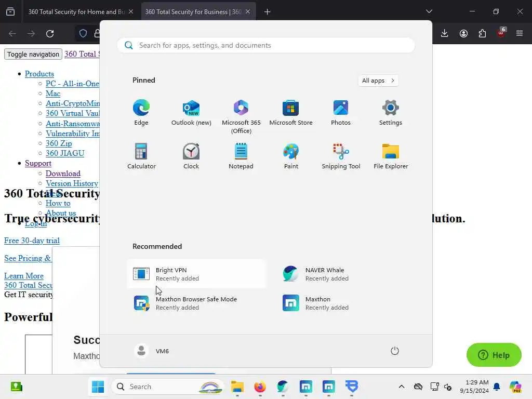This screenshot has width=532, height=399.
Task: Open Notepad from Start menu
Action: (241, 156)
